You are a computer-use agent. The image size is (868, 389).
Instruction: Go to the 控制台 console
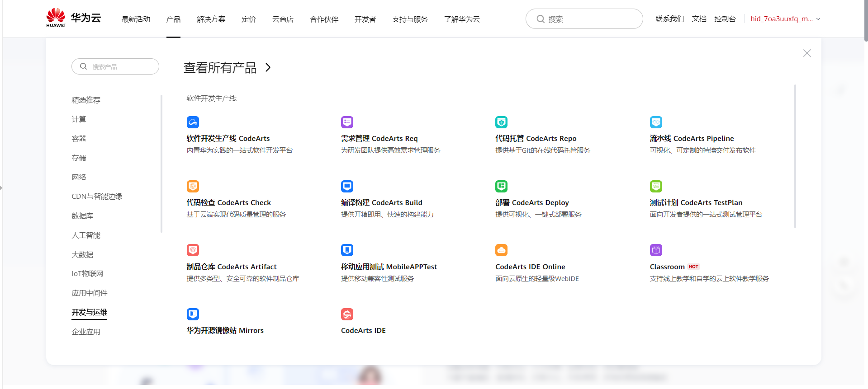coord(725,19)
